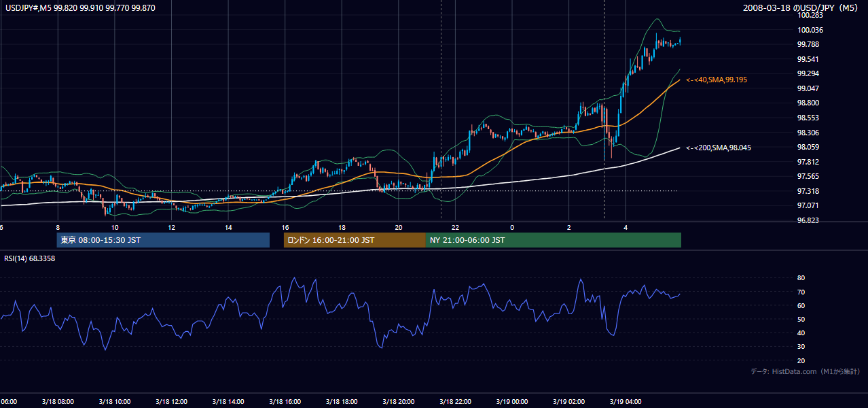This screenshot has height=408, width=868.
Task: Click hour tick 14 under the price chart
Action: click(228, 228)
